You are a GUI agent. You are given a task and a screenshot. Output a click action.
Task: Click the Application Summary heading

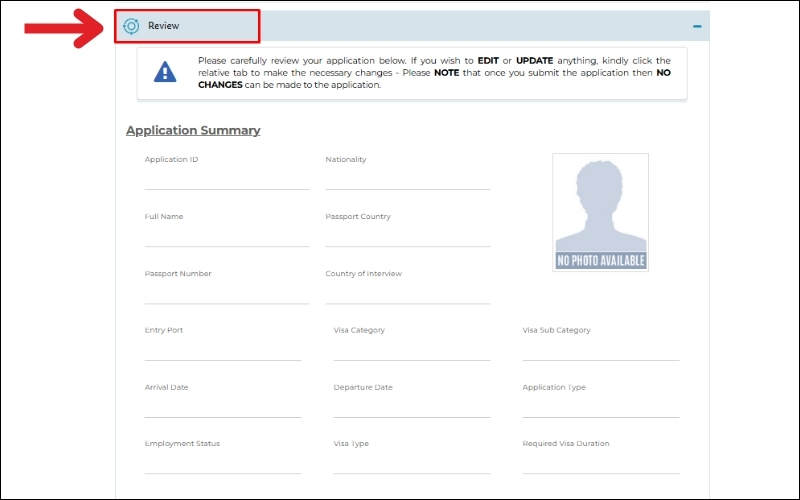coord(193,130)
